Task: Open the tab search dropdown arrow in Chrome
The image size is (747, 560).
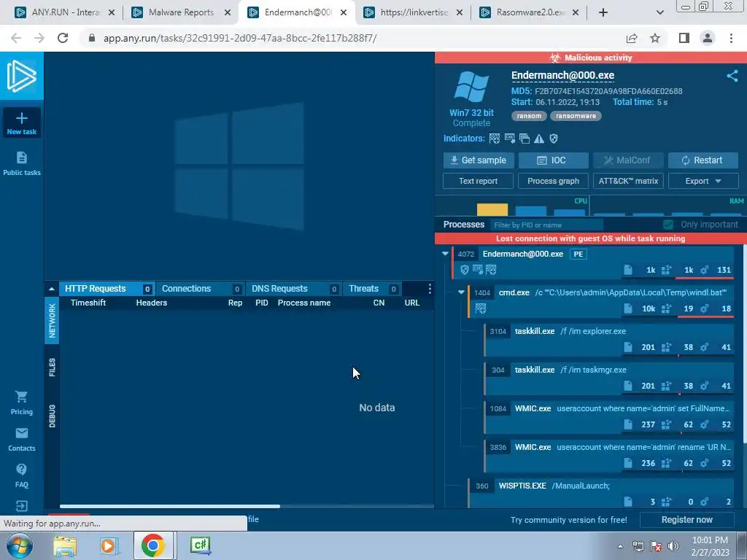Action: click(x=659, y=12)
